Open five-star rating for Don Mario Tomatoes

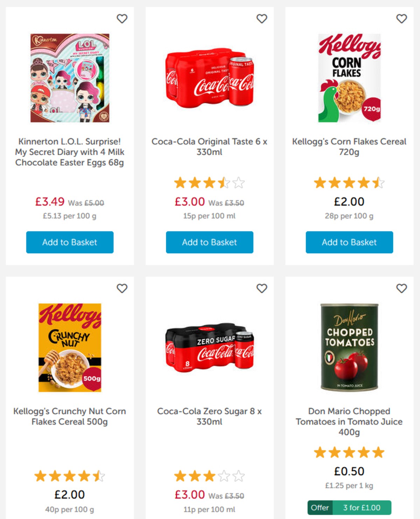(349, 453)
